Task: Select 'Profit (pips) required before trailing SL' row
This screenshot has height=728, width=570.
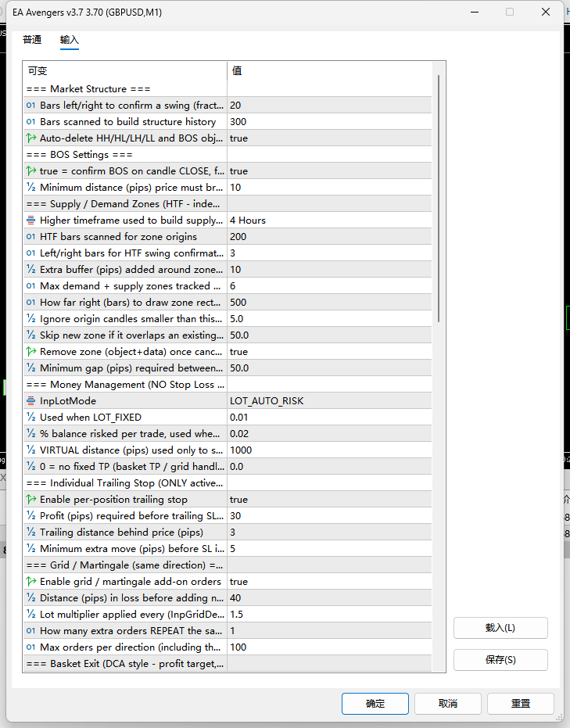Action: coord(228,516)
